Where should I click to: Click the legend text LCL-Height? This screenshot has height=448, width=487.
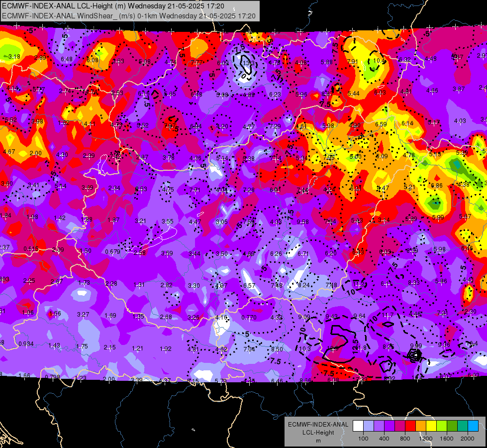[x=318, y=433]
